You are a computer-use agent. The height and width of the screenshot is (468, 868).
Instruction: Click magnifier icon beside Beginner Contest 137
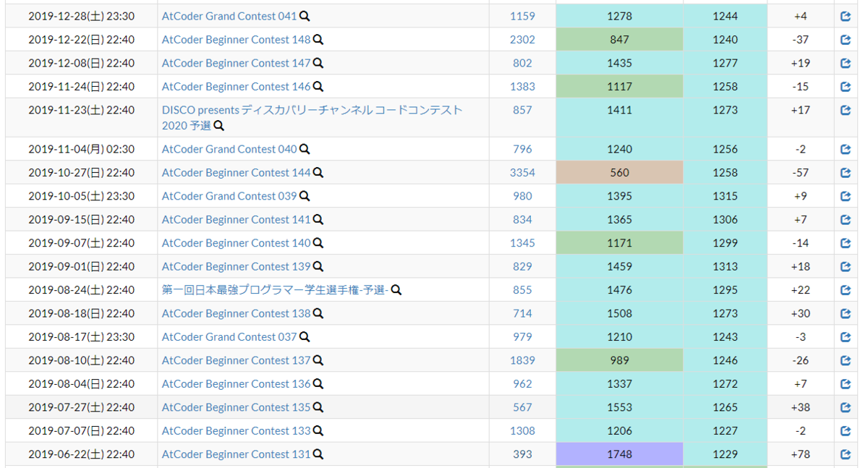(x=318, y=361)
